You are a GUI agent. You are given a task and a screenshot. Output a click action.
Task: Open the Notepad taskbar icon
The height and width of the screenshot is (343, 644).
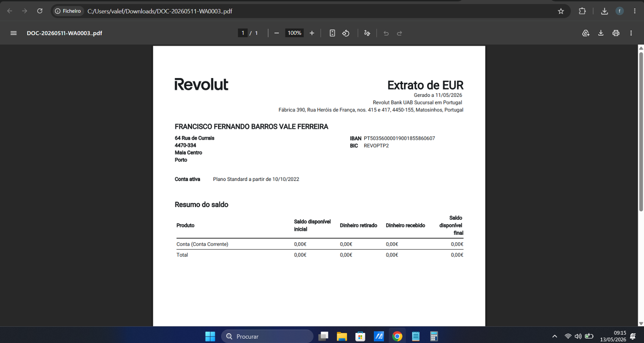pos(416,336)
